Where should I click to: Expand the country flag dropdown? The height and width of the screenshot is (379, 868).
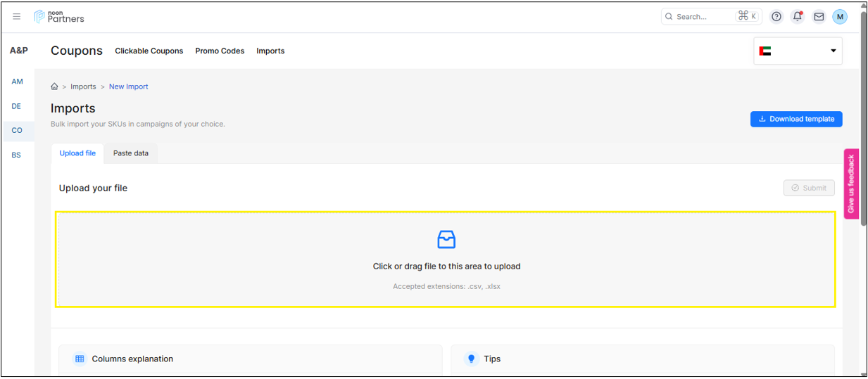798,51
